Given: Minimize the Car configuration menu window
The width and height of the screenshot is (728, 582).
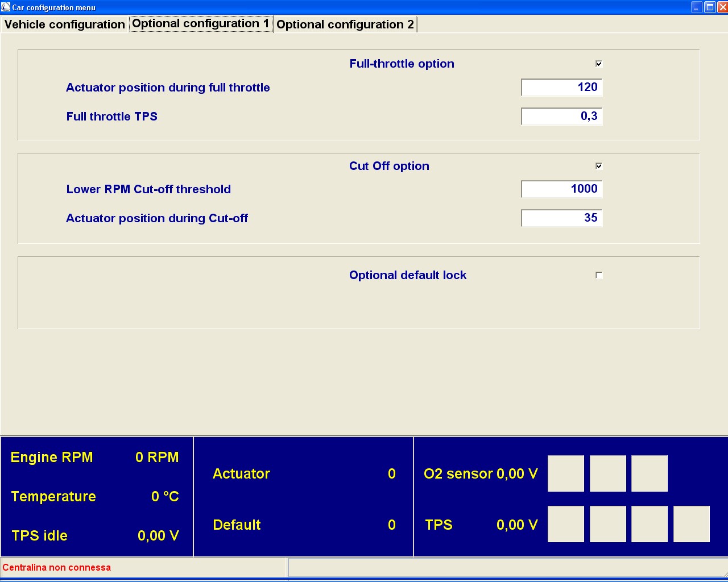Looking at the screenshot, I should coord(697,7).
